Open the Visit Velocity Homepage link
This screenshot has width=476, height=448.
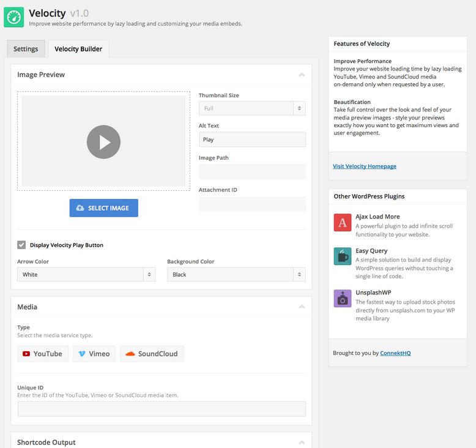365,166
